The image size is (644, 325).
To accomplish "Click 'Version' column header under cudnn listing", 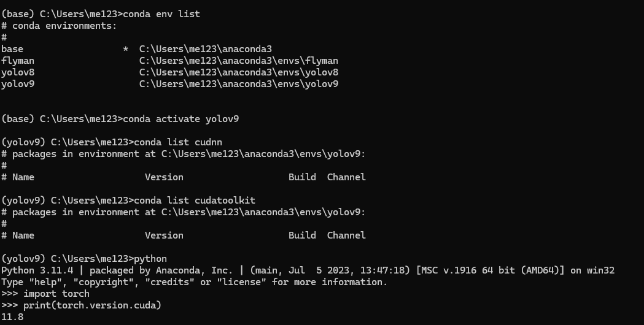I will pos(164,177).
